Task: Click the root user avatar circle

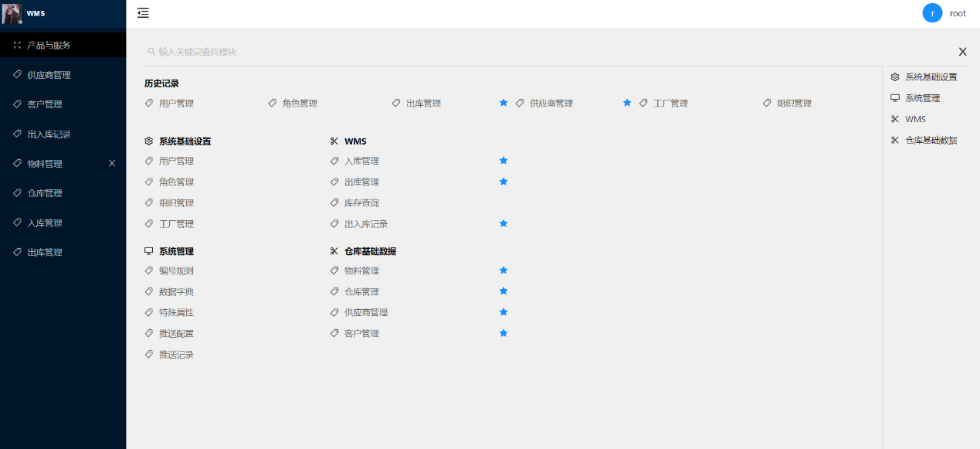Action: point(932,13)
